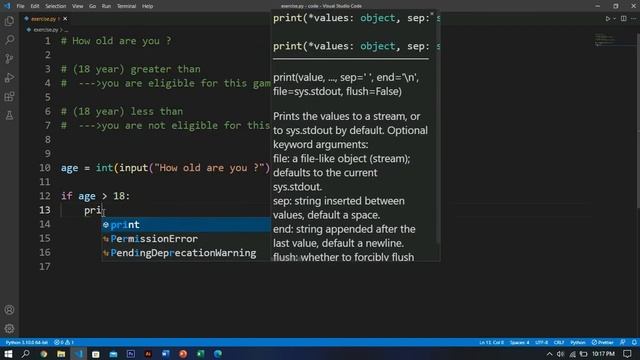Viewport: 640px width, 360px height.
Task: Open the Accounts menu icon
Action: 9,310
